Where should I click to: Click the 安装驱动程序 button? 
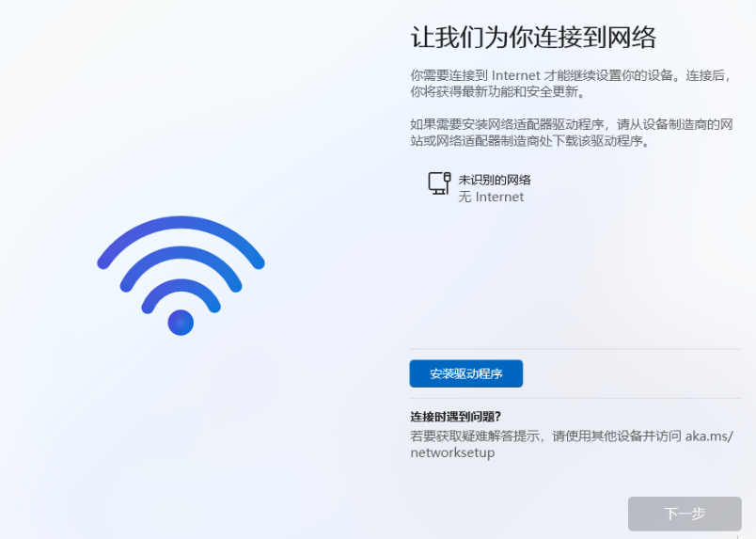coord(465,373)
